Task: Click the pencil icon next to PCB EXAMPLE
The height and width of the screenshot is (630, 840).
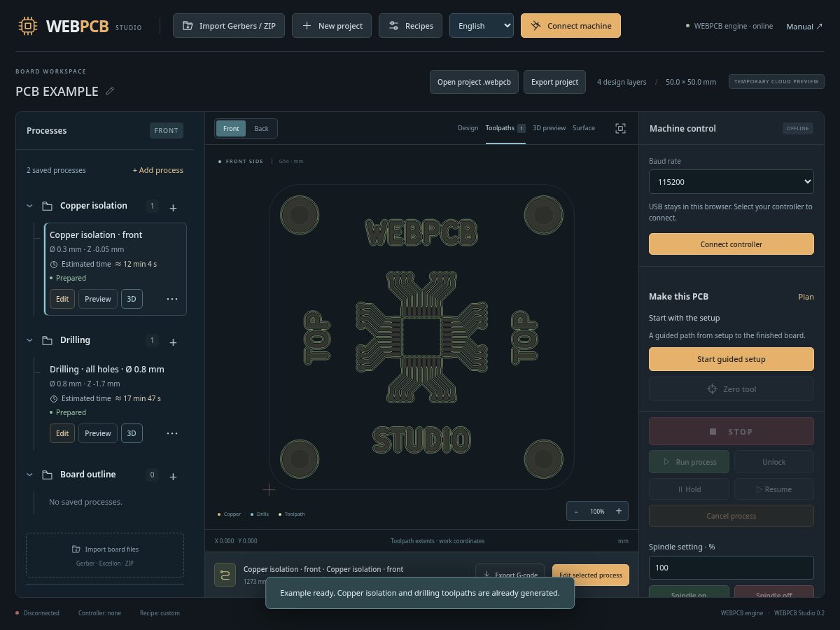Action: click(x=110, y=91)
